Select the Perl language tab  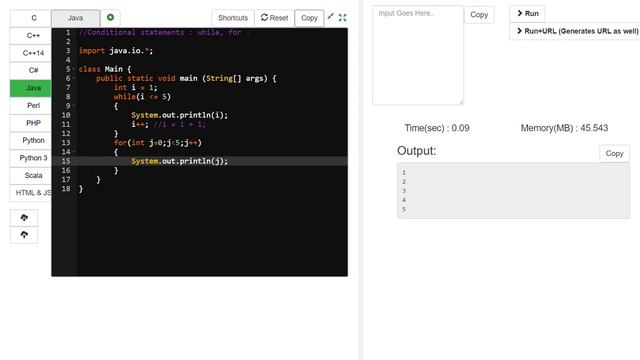click(31, 105)
